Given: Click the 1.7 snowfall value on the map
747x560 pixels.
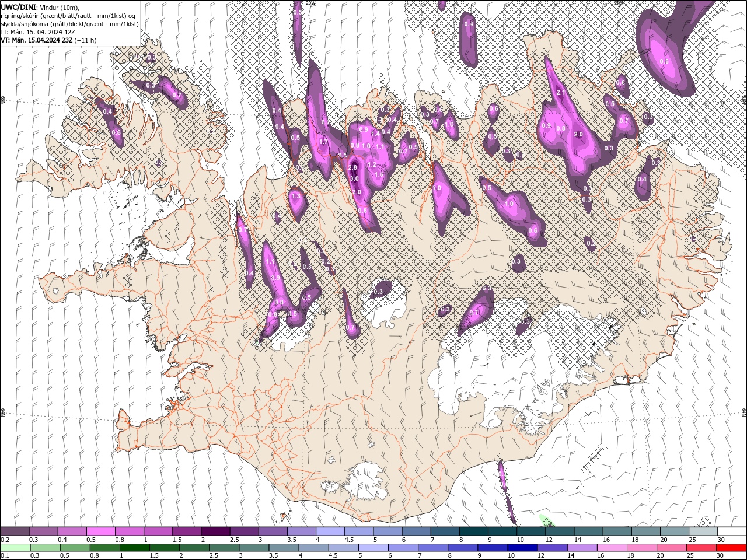Looking at the screenshot, I should point(323,142).
